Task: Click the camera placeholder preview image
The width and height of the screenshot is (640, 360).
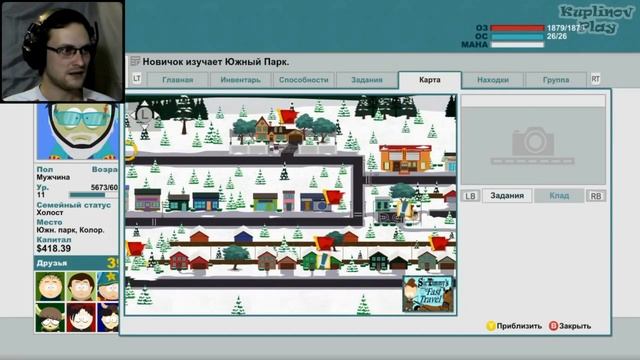Action: tap(533, 146)
